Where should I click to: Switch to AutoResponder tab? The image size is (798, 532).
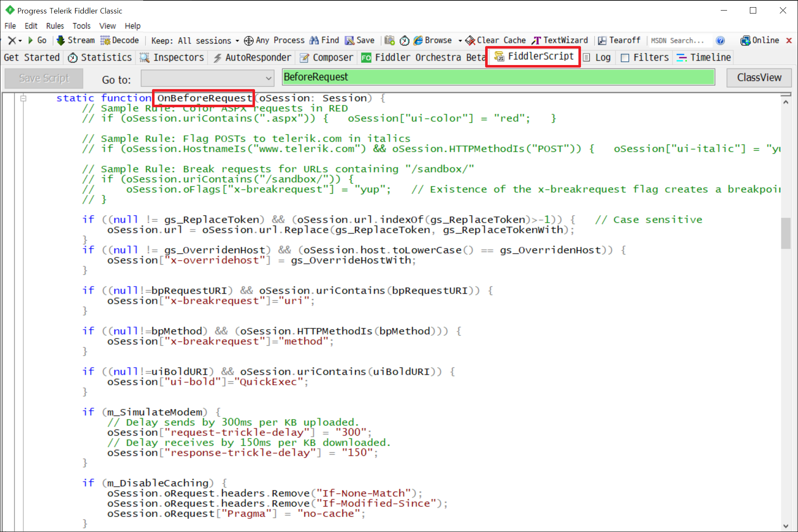(x=252, y=57)
